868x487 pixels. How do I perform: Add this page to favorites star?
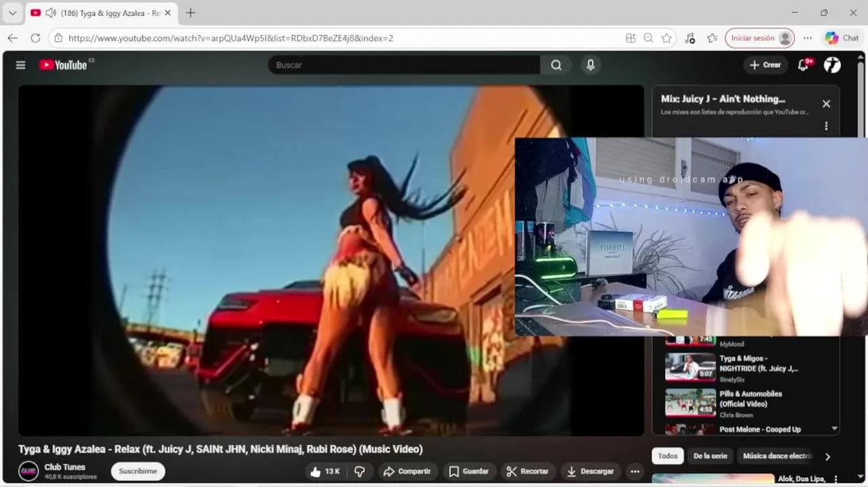coord(667,38)
